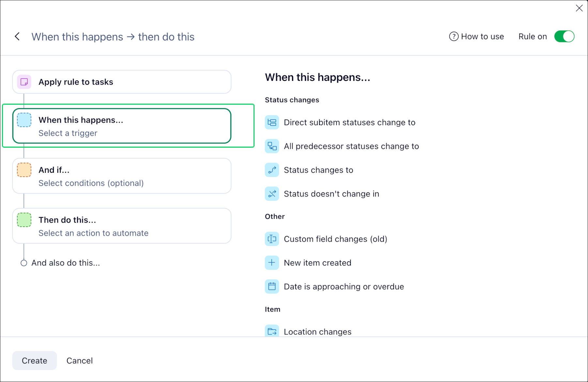
Task: Click the Status doesn't change in icon
Action: (272, 194)
